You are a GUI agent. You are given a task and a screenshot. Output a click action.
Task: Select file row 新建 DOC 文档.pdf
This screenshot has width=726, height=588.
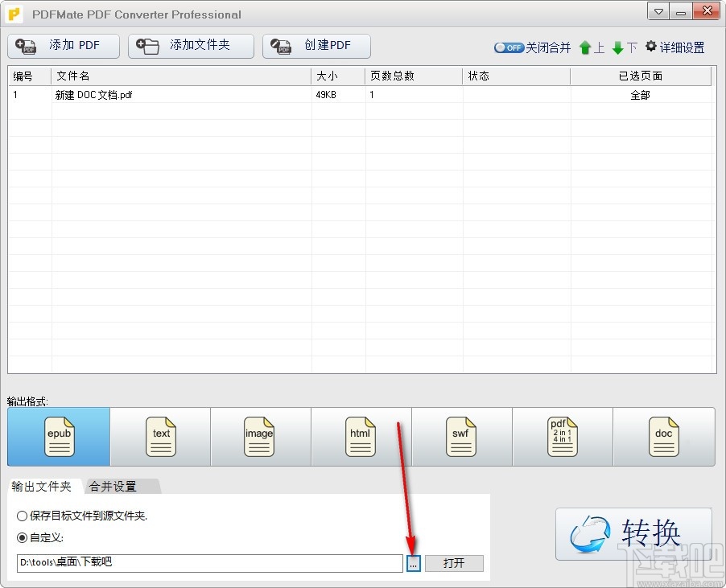[x=360, y=95]
